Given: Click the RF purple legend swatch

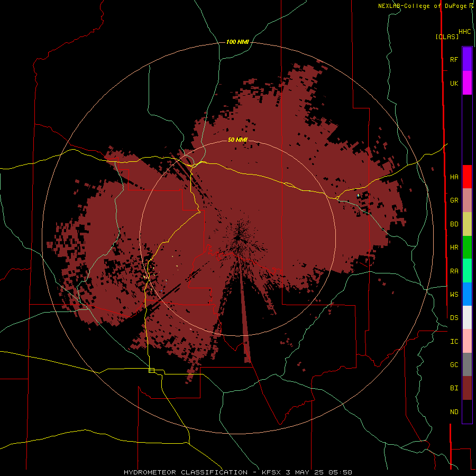Looking at the screenshot, I should (467, 59).
